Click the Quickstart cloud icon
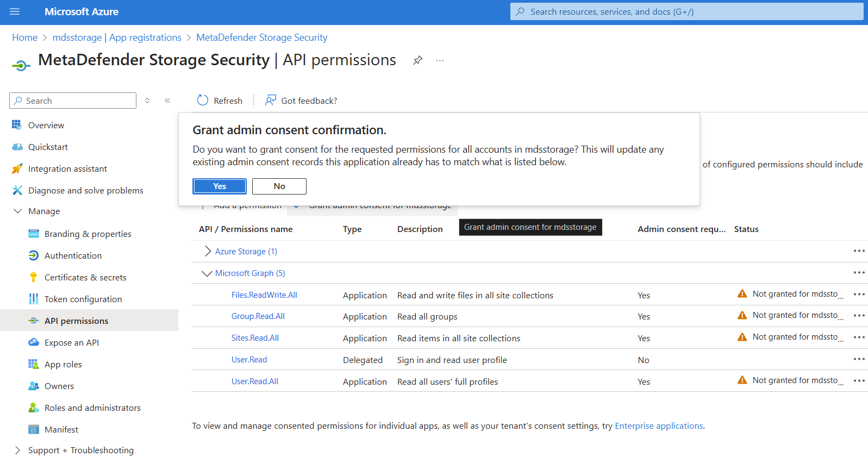This screenshot has height=457, width=868. [17, 147]
